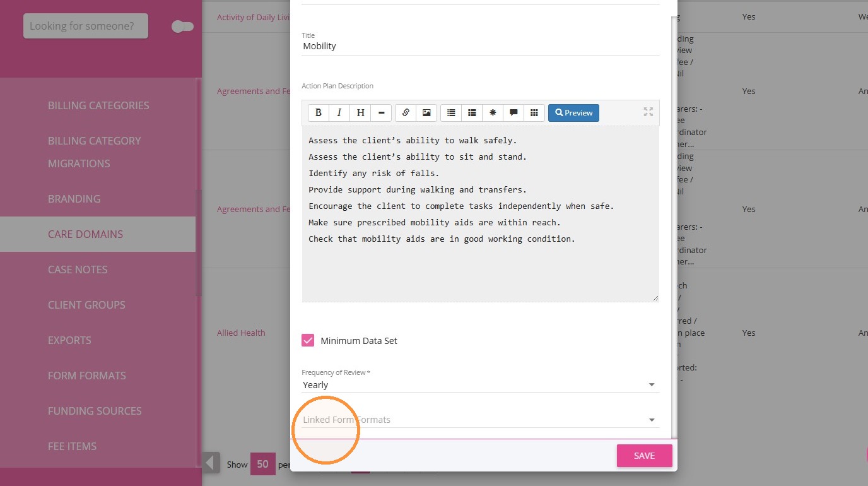
Task: Click the Looking for someone search box
Action: [x=86, y=26]
